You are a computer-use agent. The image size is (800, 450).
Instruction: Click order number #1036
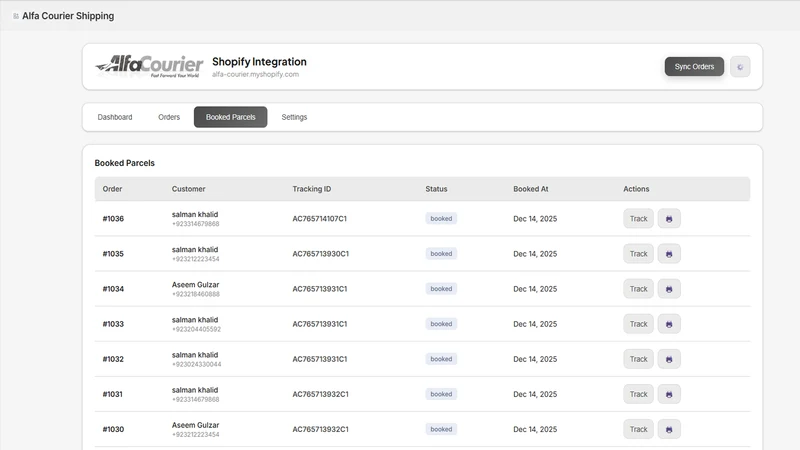point(113,218)
